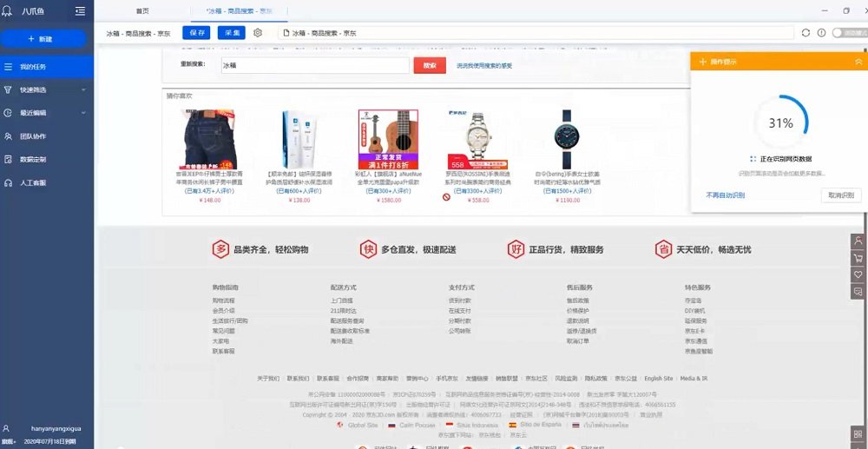Toggle the browse mode switch
Screen dimensions: 868x449
(838, 33)
